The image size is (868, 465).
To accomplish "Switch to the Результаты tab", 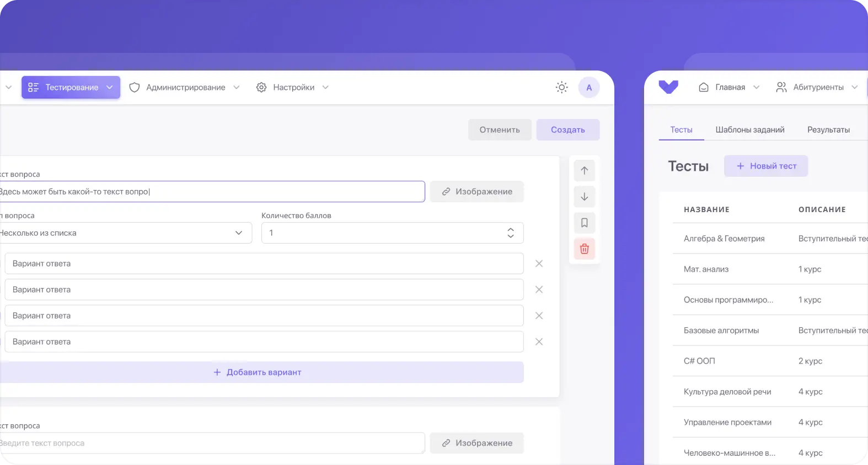I will point(828,129).
